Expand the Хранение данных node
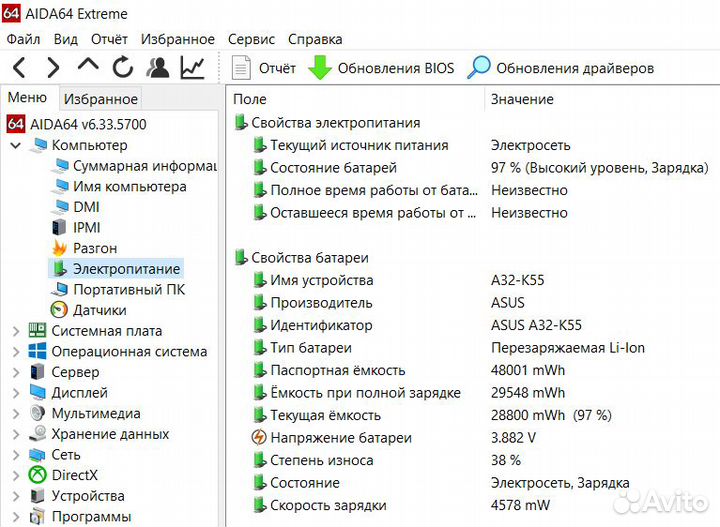Screen dimensions: 720x527 click(x=16, y=434)
